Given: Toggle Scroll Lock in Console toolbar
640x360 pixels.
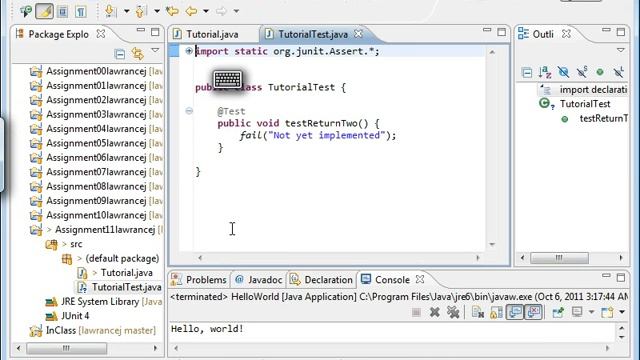Looking at the screenshot, I should tap(496, 313).
